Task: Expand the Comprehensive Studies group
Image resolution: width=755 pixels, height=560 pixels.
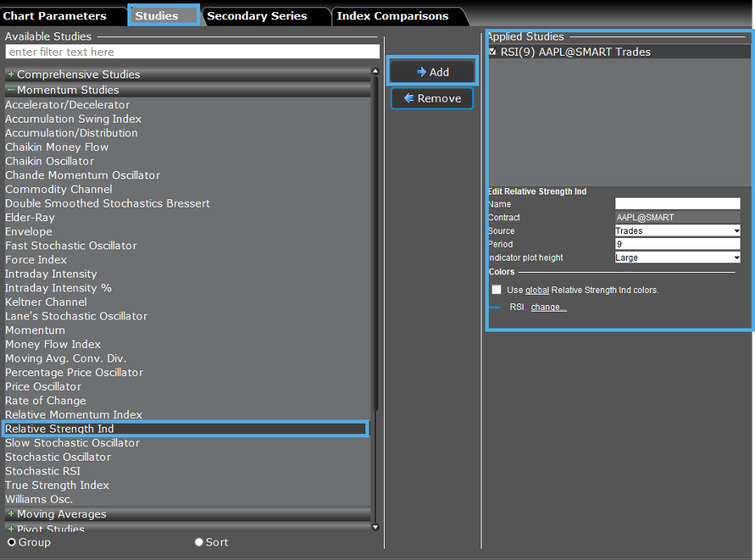Action: click(x=11, y=74)
